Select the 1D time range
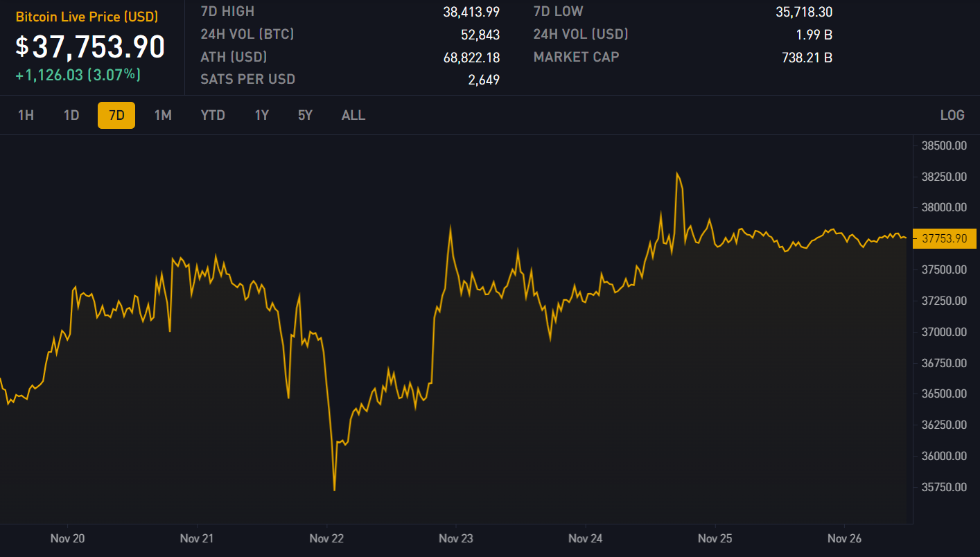The image size is (980, 557). point(71,115)
